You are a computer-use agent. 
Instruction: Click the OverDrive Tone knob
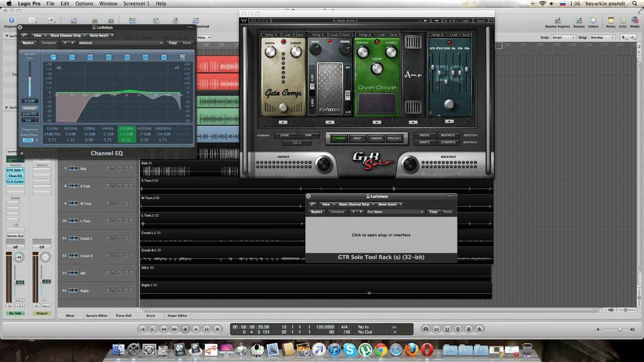pyautogui.click(x=377, y=68)
